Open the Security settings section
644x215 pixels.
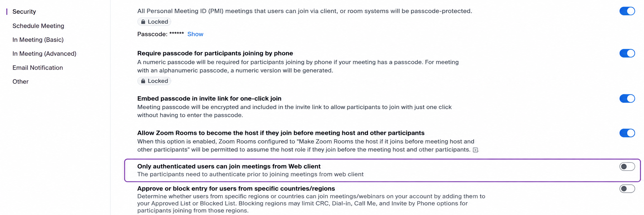(24, 12)
